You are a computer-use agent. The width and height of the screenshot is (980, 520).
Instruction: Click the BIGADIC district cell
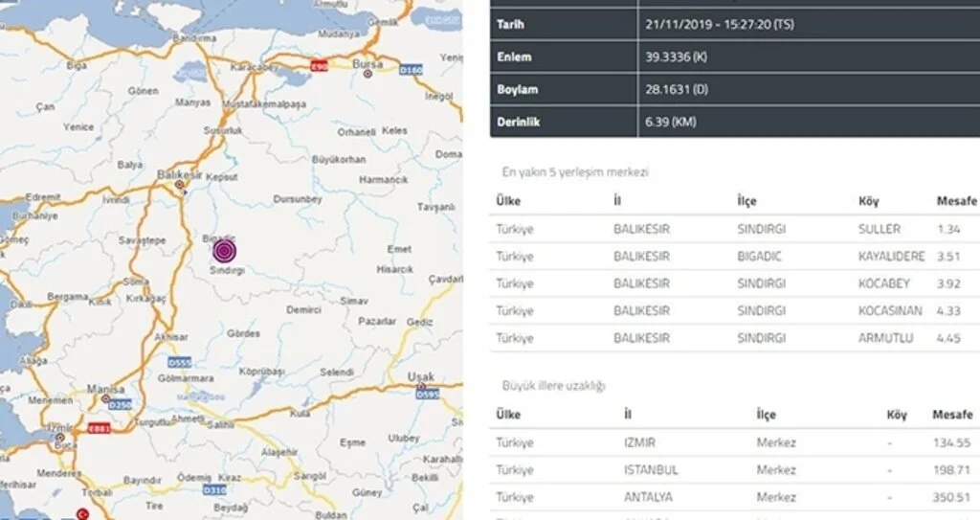pos(759,256)
